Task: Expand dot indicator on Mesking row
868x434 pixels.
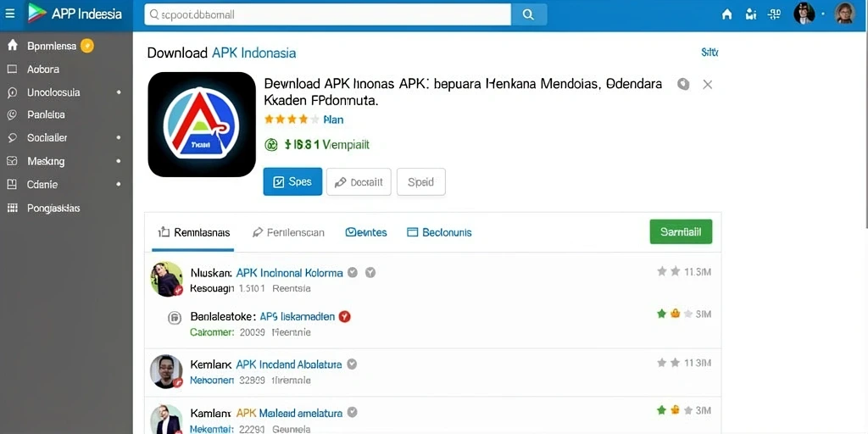Action: 119,161
